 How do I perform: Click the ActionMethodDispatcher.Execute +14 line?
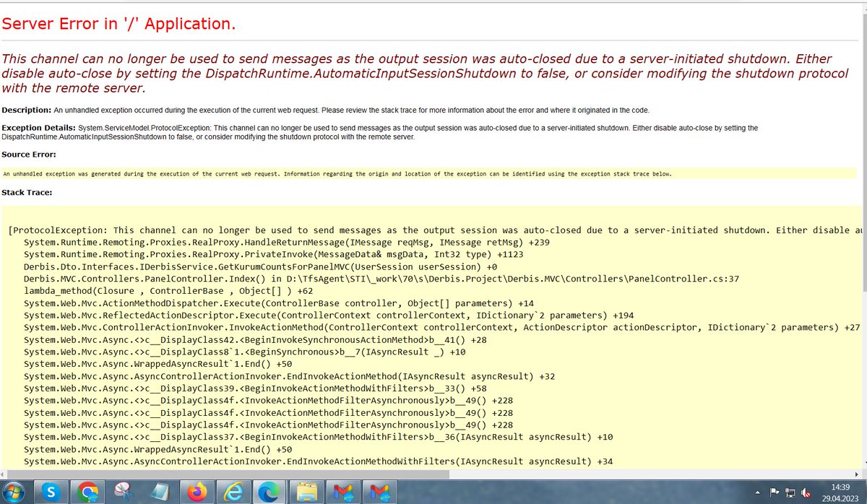click(x=279, y=303)
